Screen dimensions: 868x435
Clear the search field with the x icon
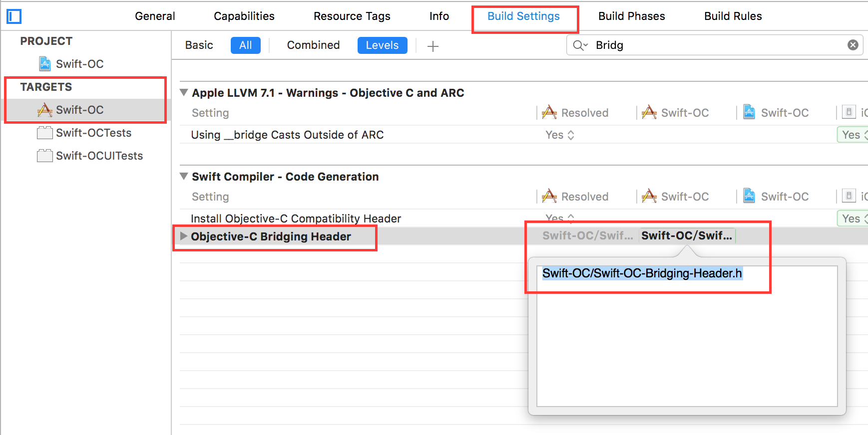[x=853, y=45]
